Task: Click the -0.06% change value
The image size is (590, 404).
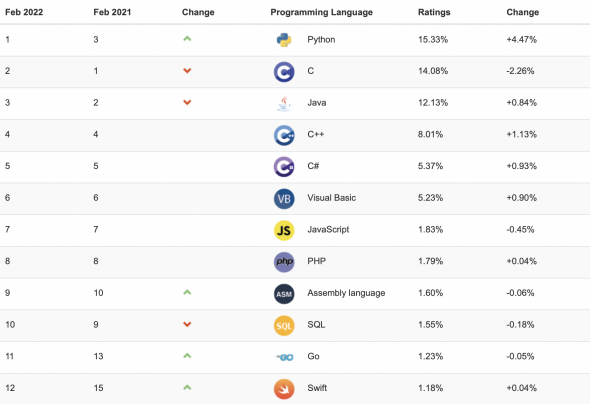Action: tap(520, 293)
